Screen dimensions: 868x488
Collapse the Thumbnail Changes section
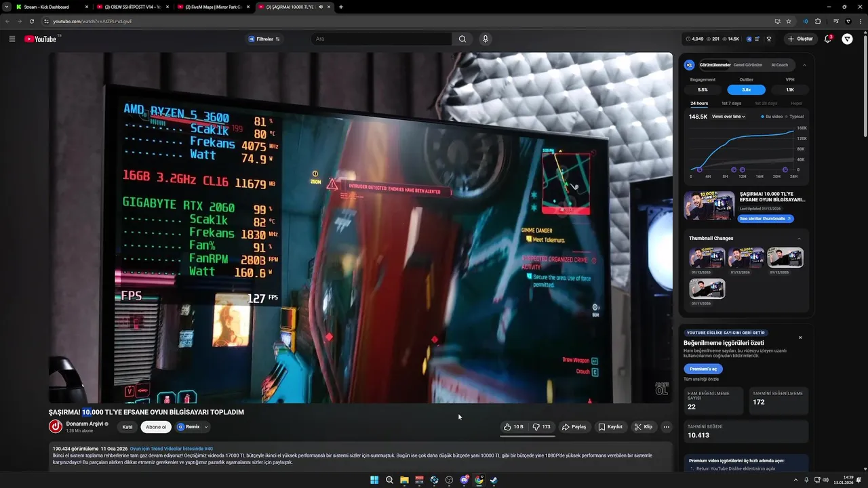tap(799, 239)
